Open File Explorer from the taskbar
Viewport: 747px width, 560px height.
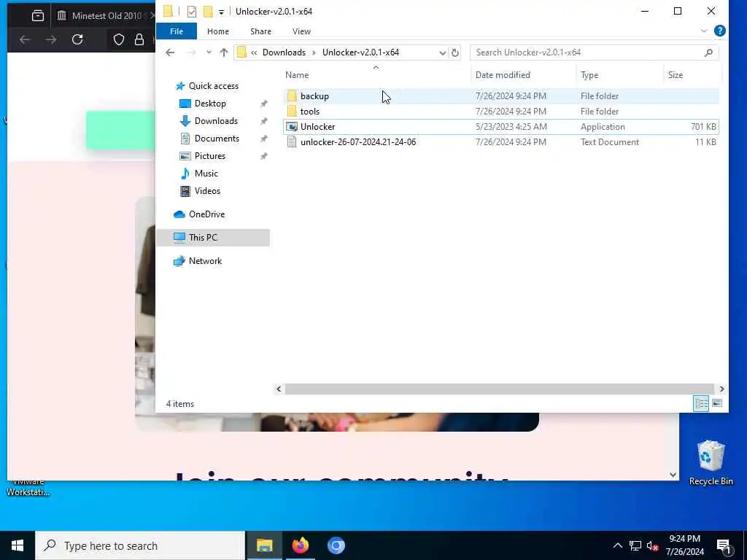[x=264, y=545]
